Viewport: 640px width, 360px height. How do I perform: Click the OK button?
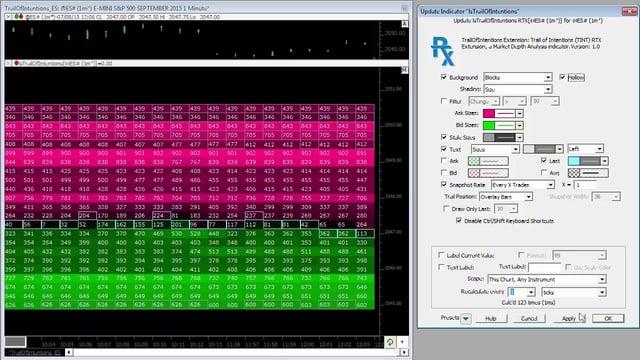608,318
